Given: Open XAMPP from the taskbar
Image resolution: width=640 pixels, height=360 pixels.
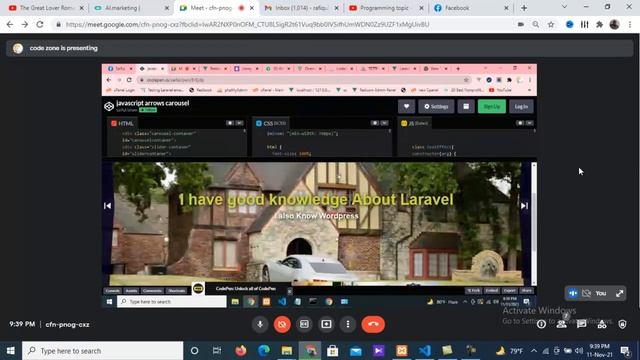Looking at the screenshot, I should point(402,351).
